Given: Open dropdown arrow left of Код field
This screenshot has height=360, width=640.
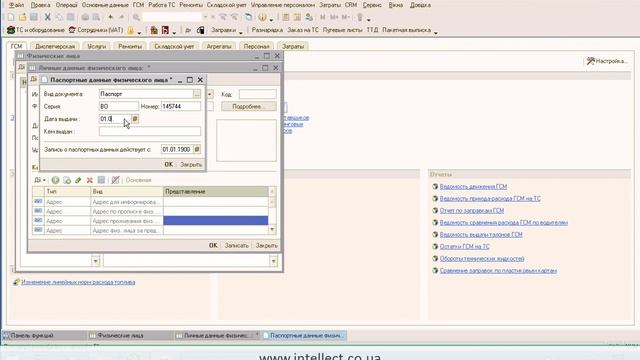Looking at the screenshot, I should [x=210, y=94].
